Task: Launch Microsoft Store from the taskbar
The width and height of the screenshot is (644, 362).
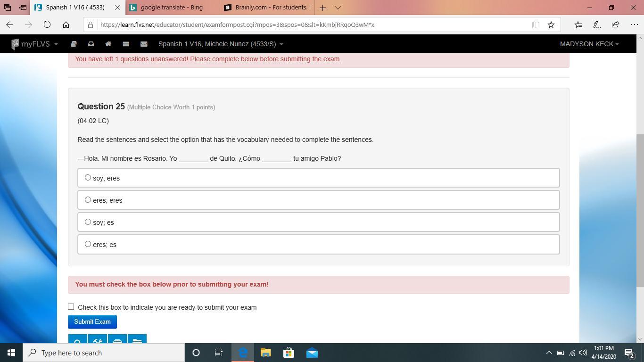Action: (x=289, y=353)
